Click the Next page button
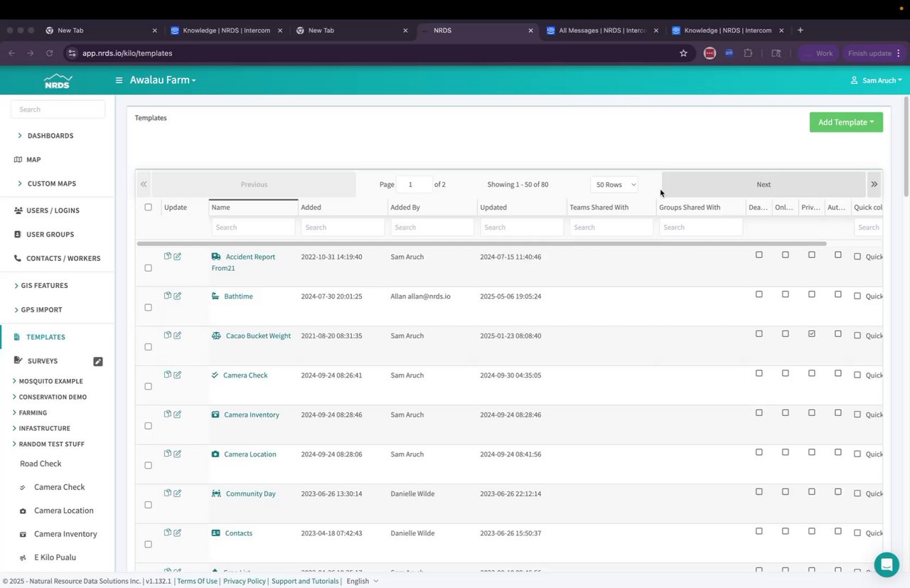This screenshot has width=910, height=588. click(764, 184)
